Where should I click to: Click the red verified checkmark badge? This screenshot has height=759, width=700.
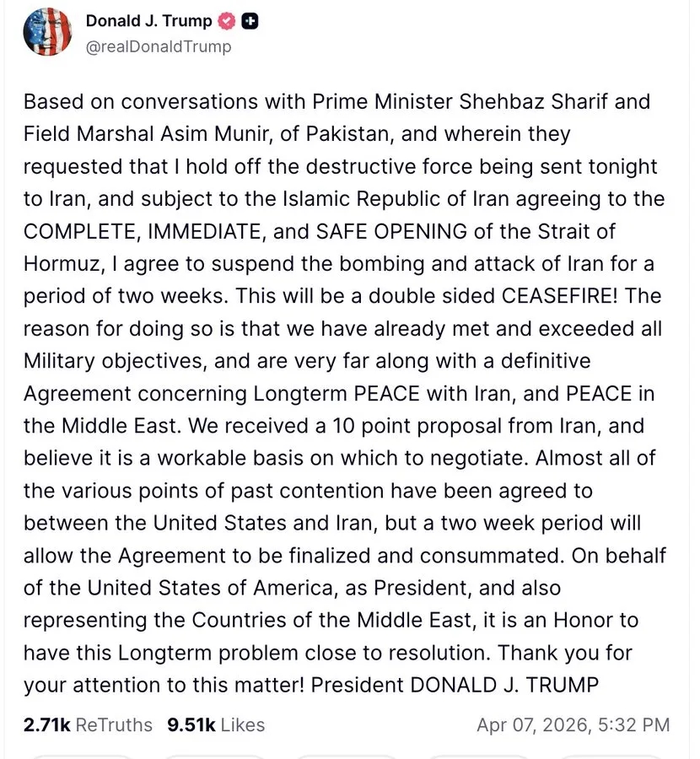pyautogui.click(x=226, y=22)
